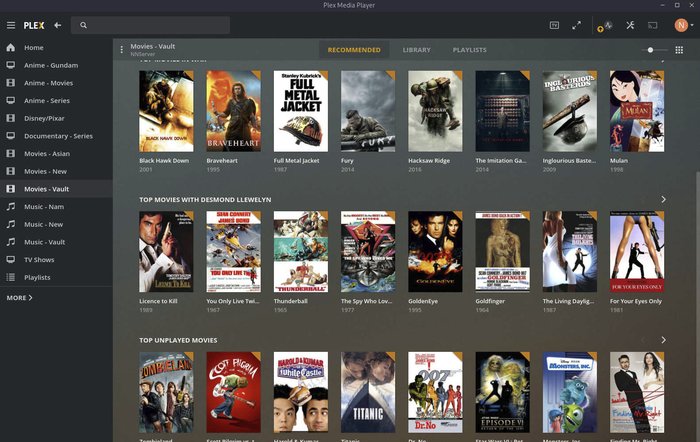Switch to TV mode icon

click(554, 25)
